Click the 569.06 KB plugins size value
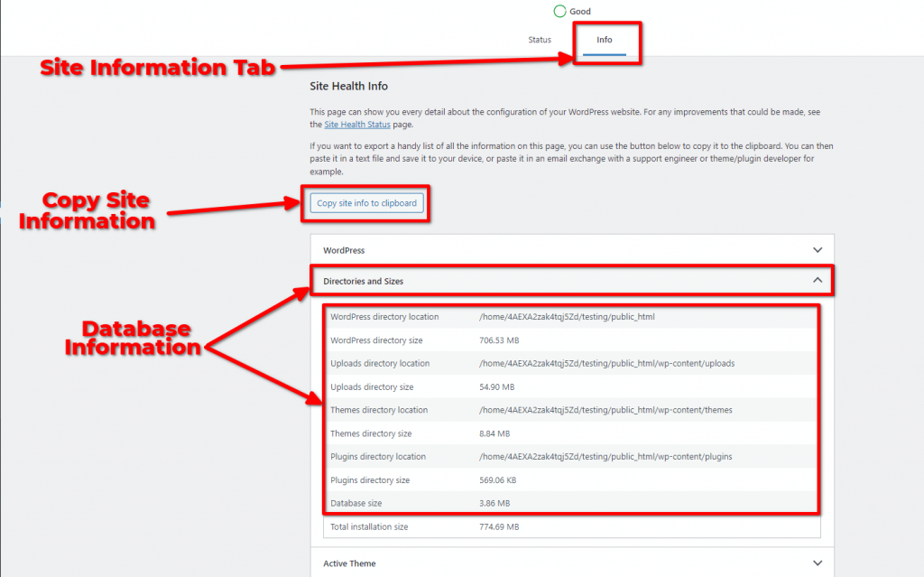 [x=497, y=480]
